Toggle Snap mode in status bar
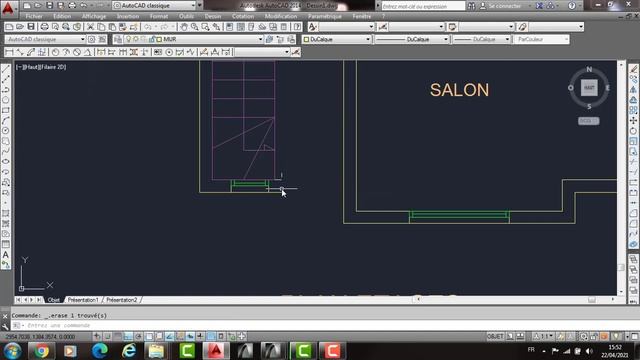The image size is (640, 360). [x=107, y=336]
